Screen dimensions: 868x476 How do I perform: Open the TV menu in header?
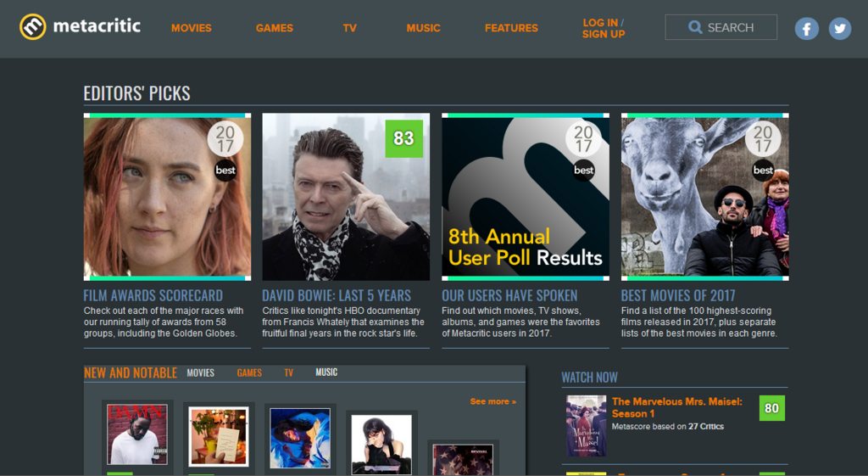pyautogui.click(x=349, y=28)
